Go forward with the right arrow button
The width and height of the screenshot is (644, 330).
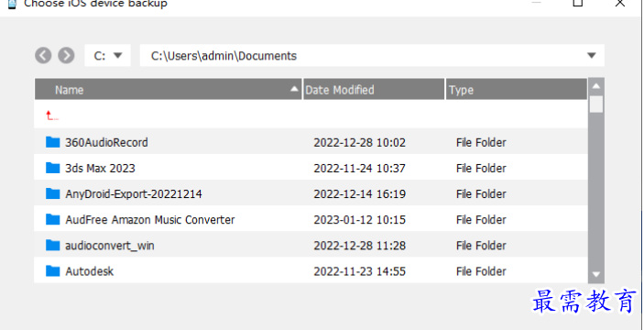point(66,55)
